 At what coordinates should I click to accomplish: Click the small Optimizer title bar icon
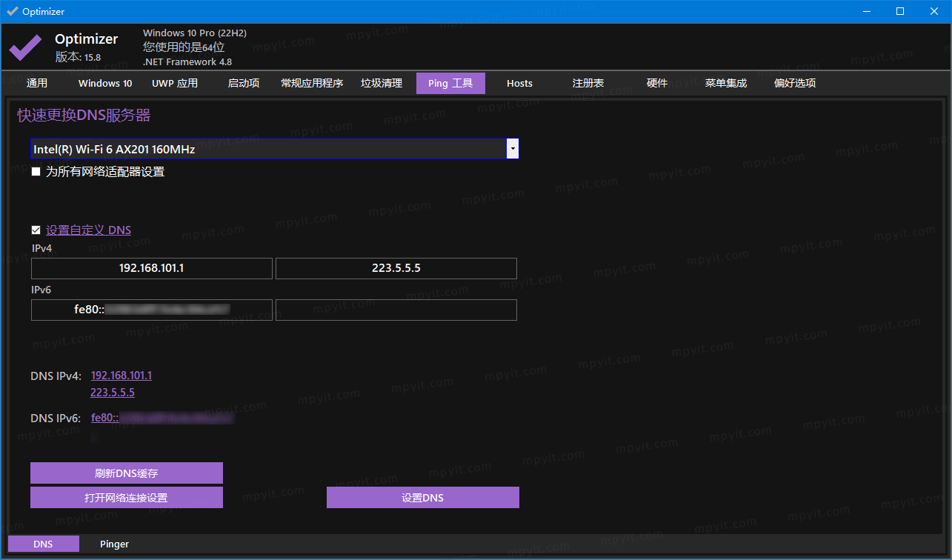pos(12,11)
